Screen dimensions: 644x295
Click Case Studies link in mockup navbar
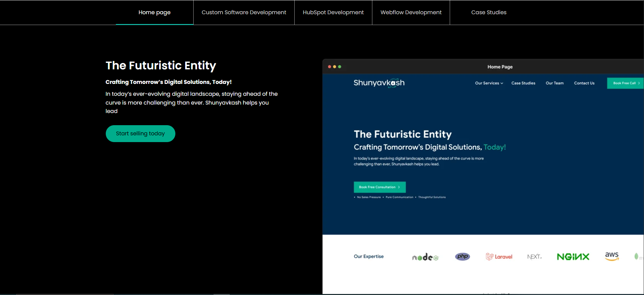tap(523, 83)
